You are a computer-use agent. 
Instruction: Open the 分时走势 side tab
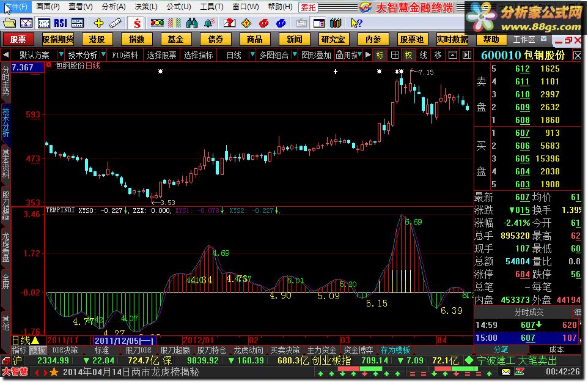(6, 81)
